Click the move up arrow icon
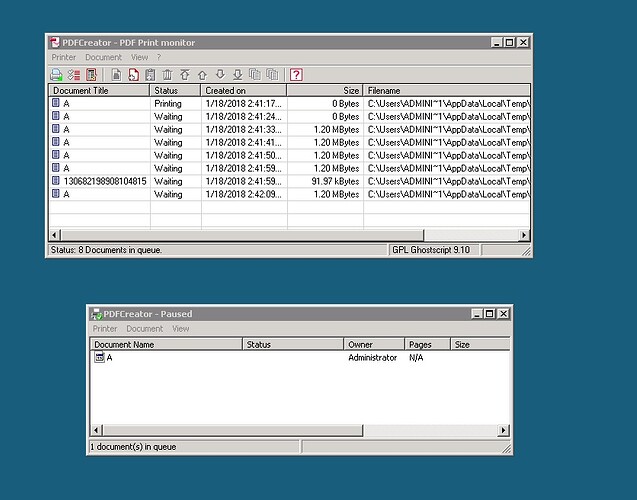The image size is (637, 500). click(x=202, y=75)
